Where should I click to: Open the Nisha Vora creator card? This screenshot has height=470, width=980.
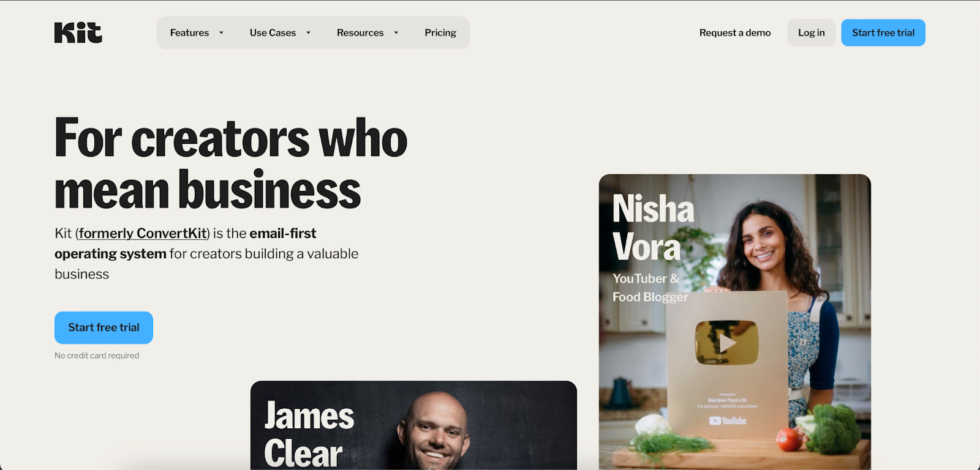[x=735, y=322]
